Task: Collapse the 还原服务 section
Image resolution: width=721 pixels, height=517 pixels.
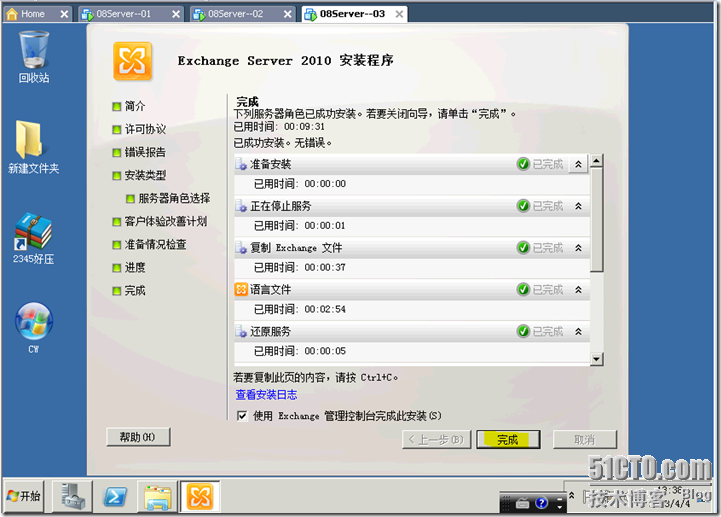Action: [578, 331]
